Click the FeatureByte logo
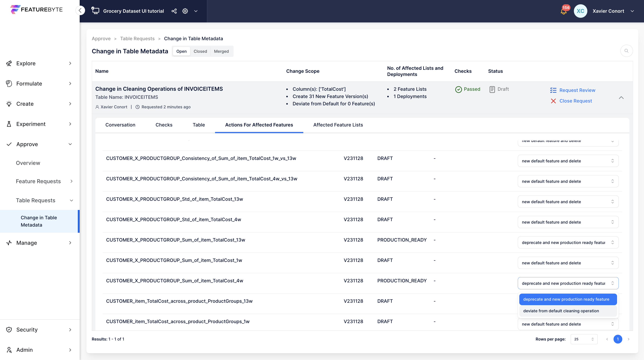644x360 pixels. point(36,10)
